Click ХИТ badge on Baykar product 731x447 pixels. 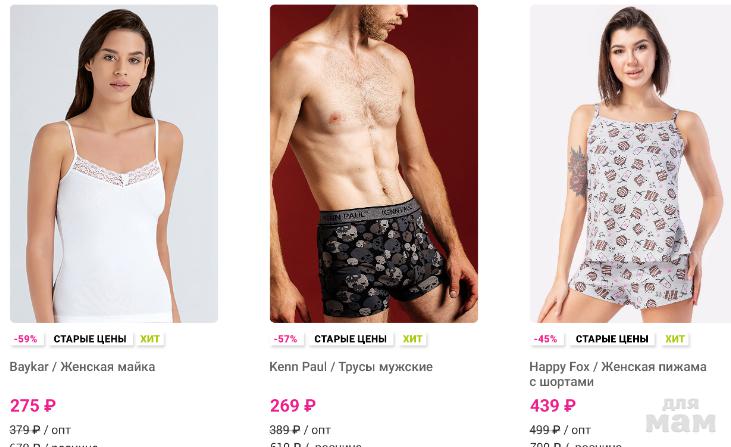tap(150, 339)
